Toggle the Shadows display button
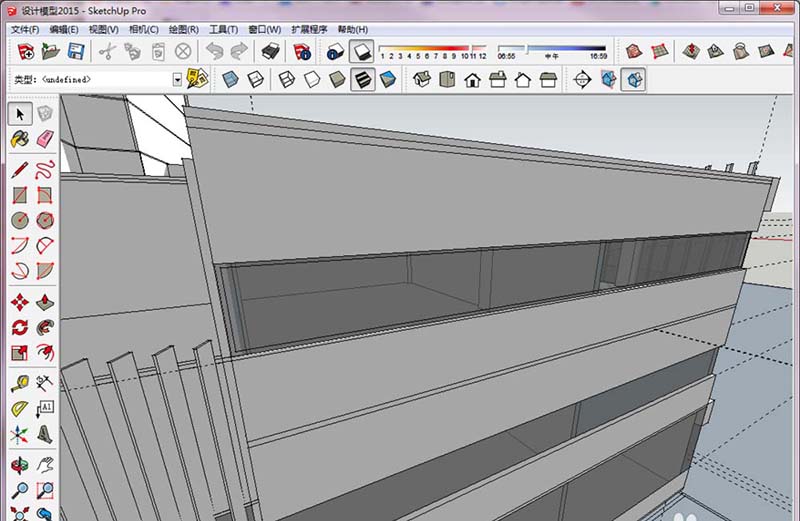 362,52
